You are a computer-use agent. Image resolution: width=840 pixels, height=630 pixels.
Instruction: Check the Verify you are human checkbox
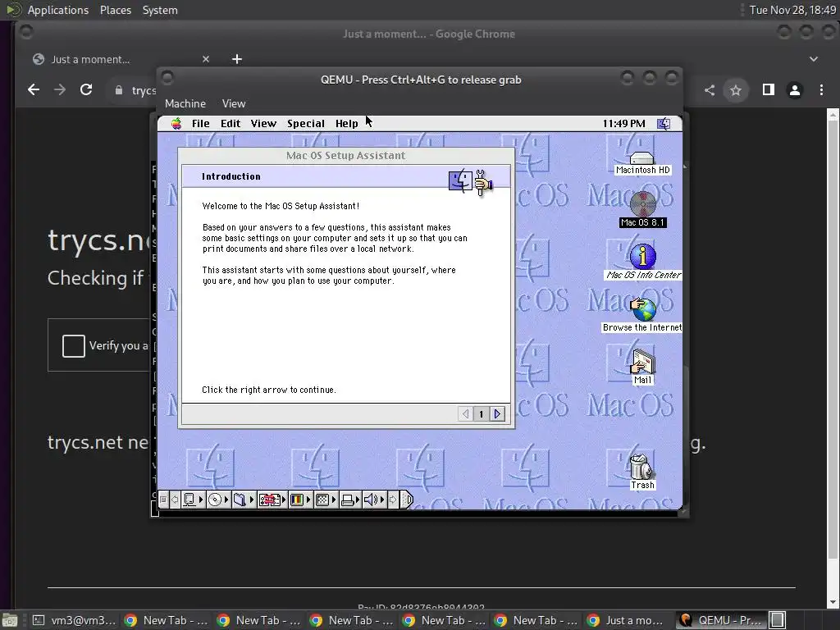73,345
